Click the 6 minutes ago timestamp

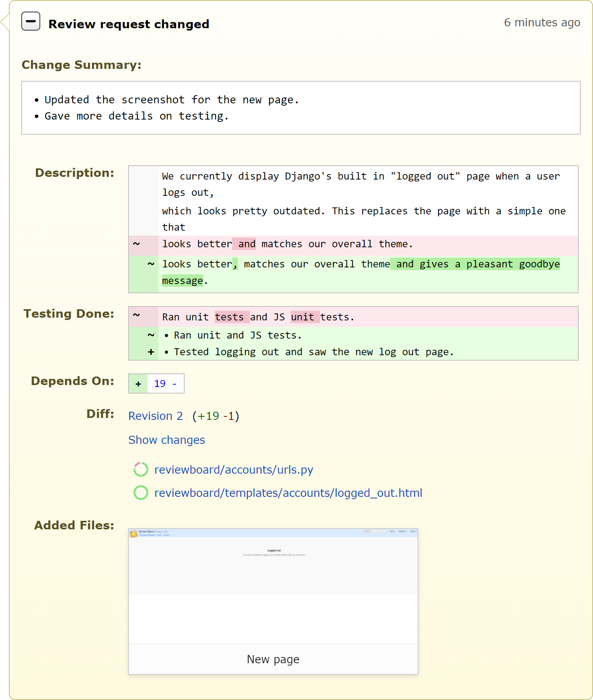tap(542, 22)
